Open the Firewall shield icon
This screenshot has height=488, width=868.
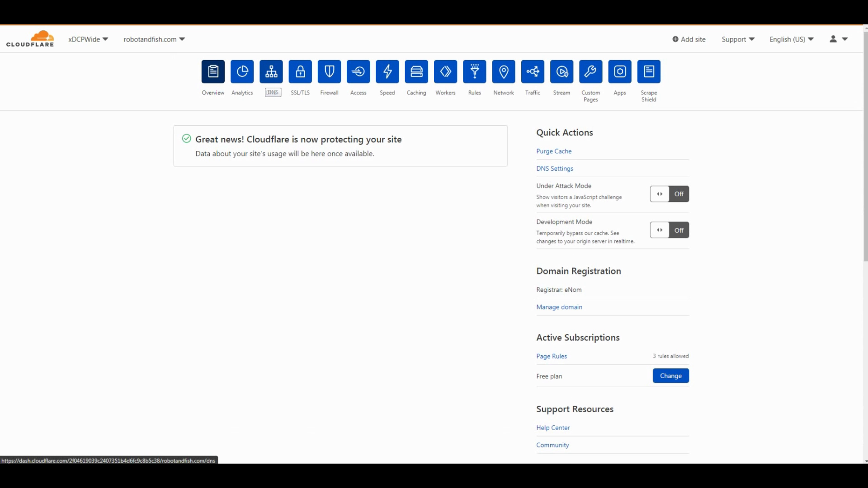[329, 71]
